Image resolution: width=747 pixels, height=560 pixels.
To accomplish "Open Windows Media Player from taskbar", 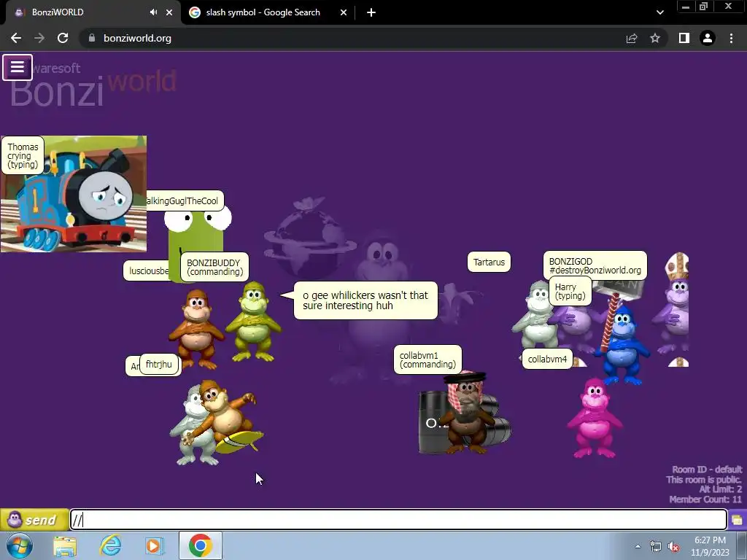I will pos(154,545).
